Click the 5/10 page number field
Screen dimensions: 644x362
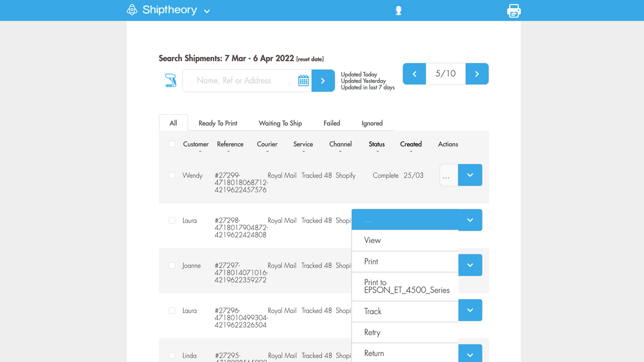click(x=445, y=73)
